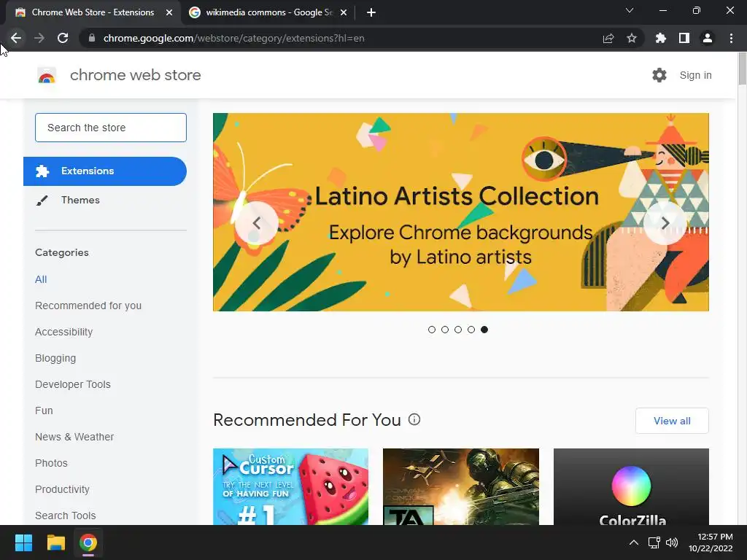This screenshot has height=560, width=747.
Task: Choose the Developer Tools category
Action: pyautogui.click(x=73, y=384)
